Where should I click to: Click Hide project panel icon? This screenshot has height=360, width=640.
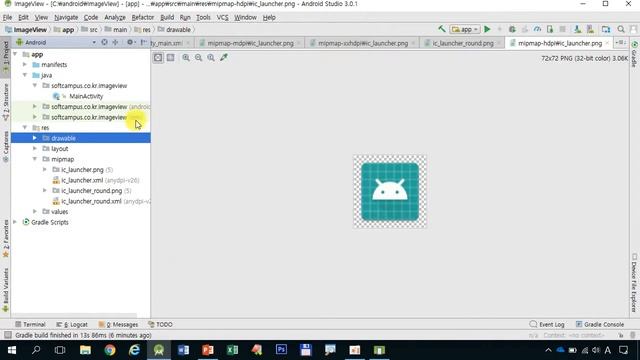[143, 42]
